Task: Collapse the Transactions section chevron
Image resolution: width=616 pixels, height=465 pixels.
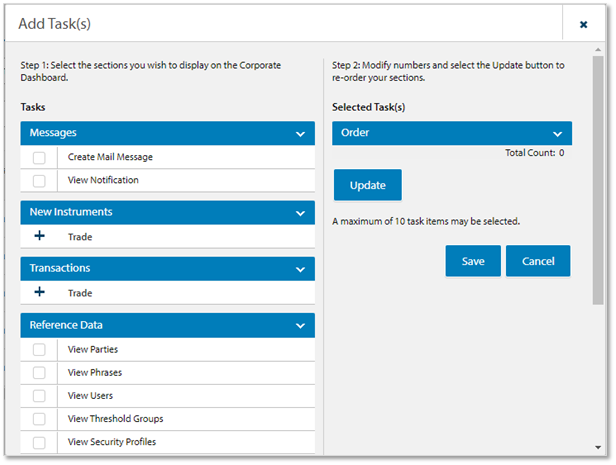Action: pos(299,269)
